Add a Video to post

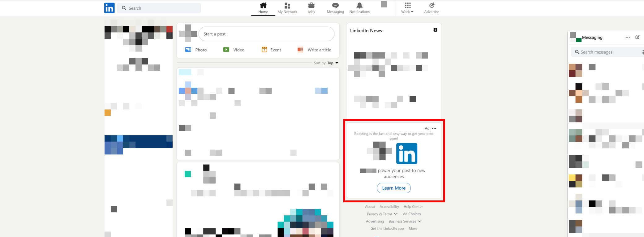click(234, 50)
